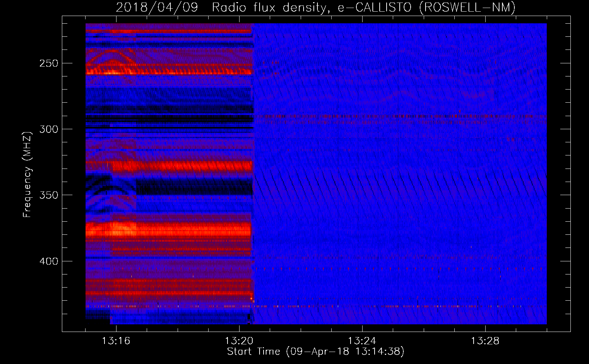Screen dimensions: 589x364
Task: Click the plot title "Radio flux density, e-CALLISTO (ROSWELL-NM)"
Action: click(x=364, y=7)
